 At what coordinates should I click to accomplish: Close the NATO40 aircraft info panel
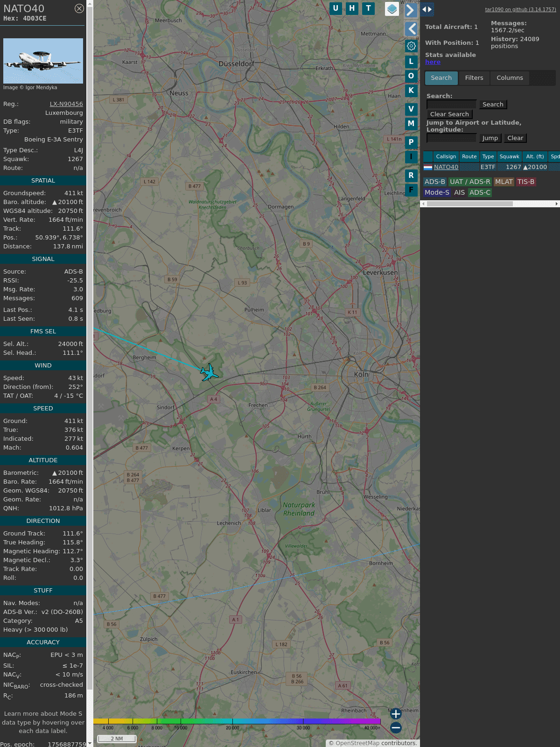pos(79,8)
